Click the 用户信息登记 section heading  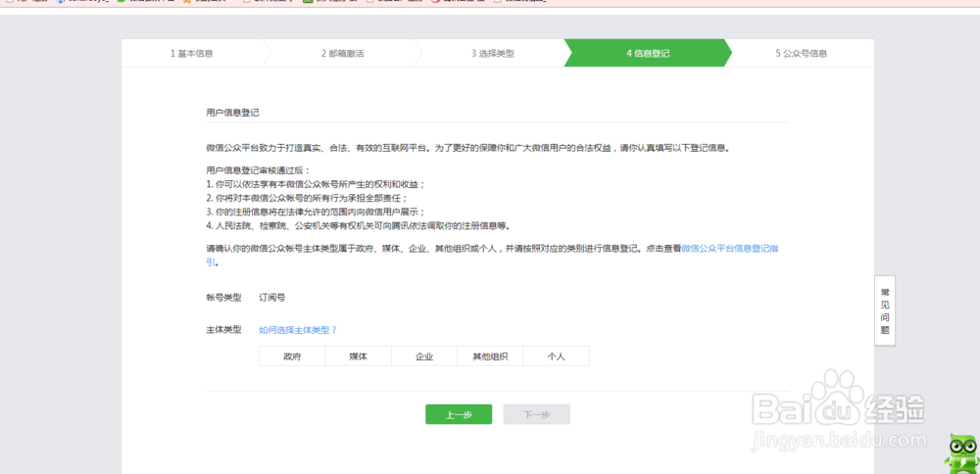tap(232, 113)
